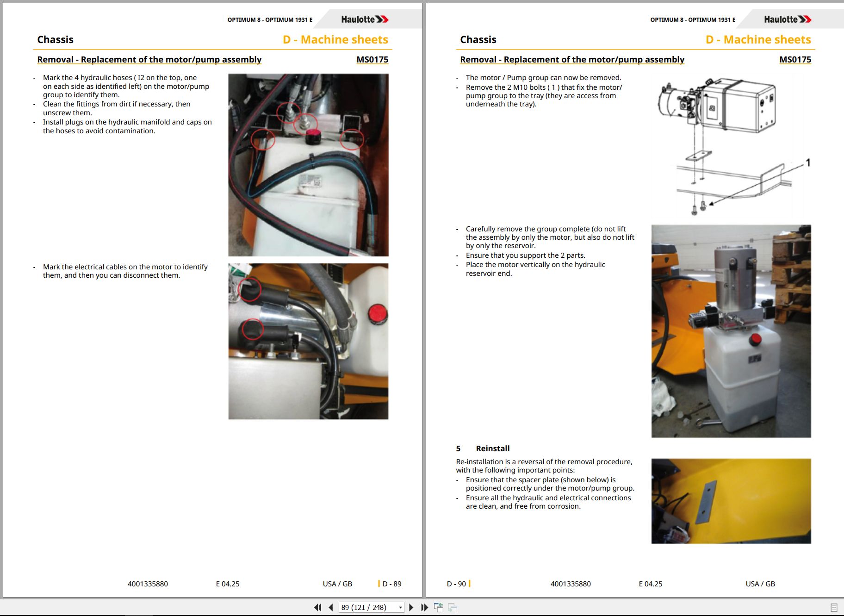Click 'USA / GB' in left page footer

click(x=337, y=584)
